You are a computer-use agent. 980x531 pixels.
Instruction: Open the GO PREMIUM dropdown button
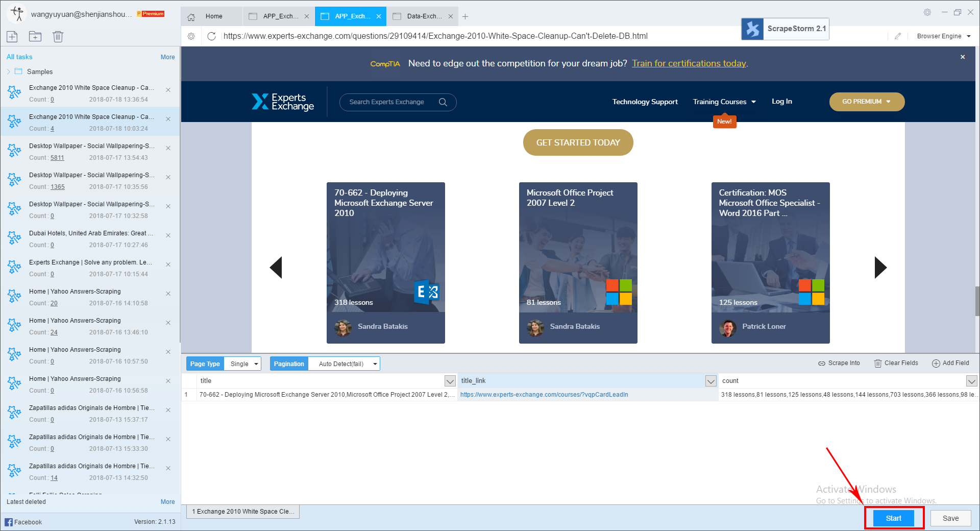click(867, 102)
